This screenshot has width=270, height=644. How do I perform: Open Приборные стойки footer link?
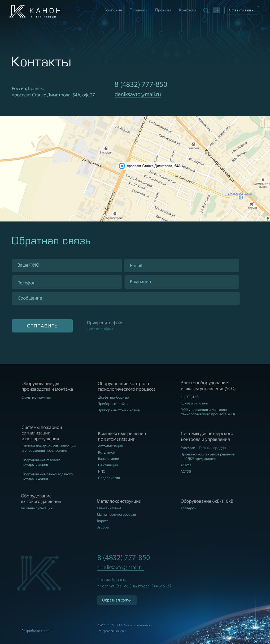pyautogui.click(x=113, y=404)
